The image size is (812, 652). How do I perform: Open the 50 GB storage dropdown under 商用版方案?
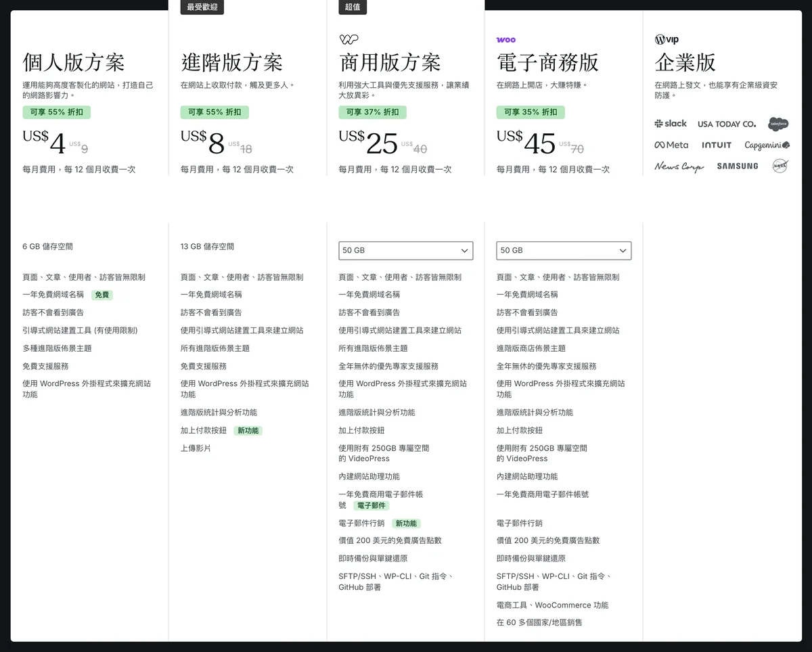click(406, 250)
